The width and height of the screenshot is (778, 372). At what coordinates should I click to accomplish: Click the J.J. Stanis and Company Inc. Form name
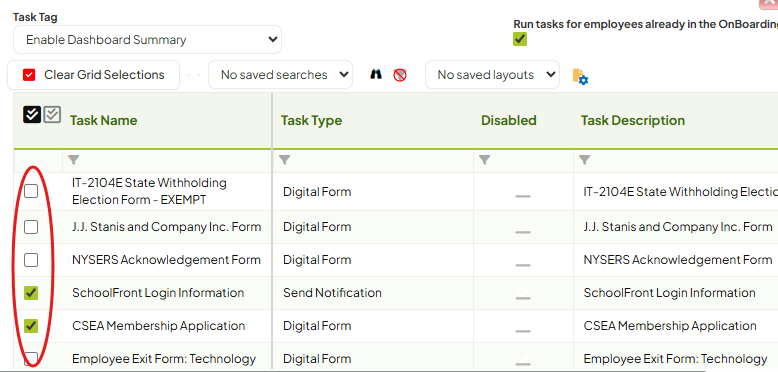click(166, 227)
